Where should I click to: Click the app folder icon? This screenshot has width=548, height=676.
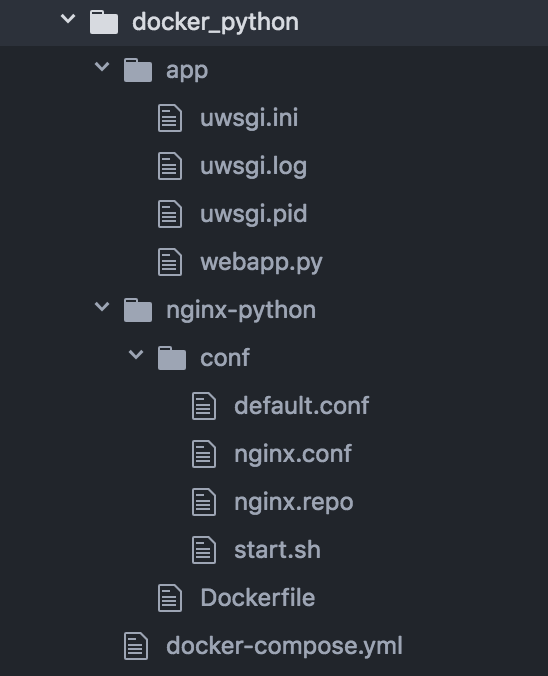pos(138,70)
